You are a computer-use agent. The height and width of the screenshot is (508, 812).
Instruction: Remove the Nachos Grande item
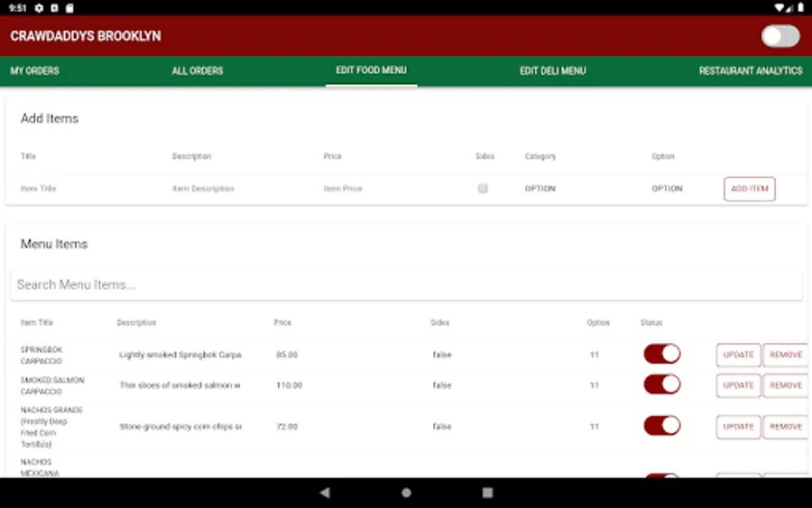pyautogui.click(x=786, y=427)
